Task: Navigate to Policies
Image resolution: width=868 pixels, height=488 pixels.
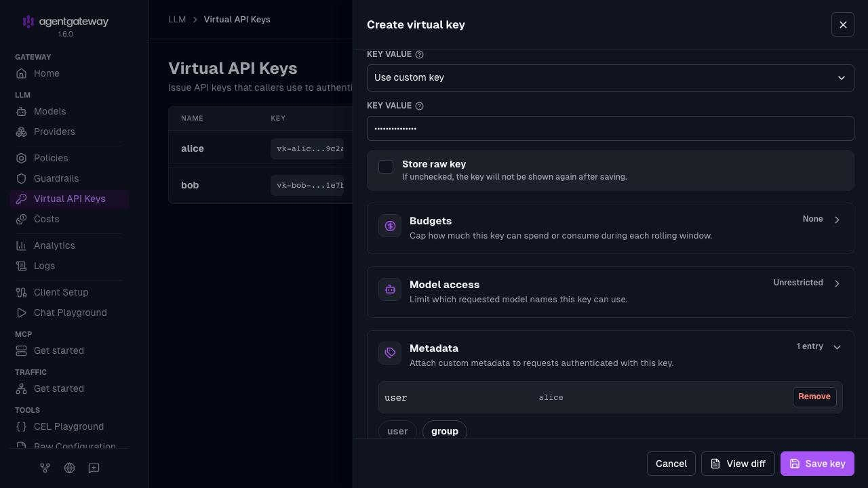Action: [x=69, y=158]
